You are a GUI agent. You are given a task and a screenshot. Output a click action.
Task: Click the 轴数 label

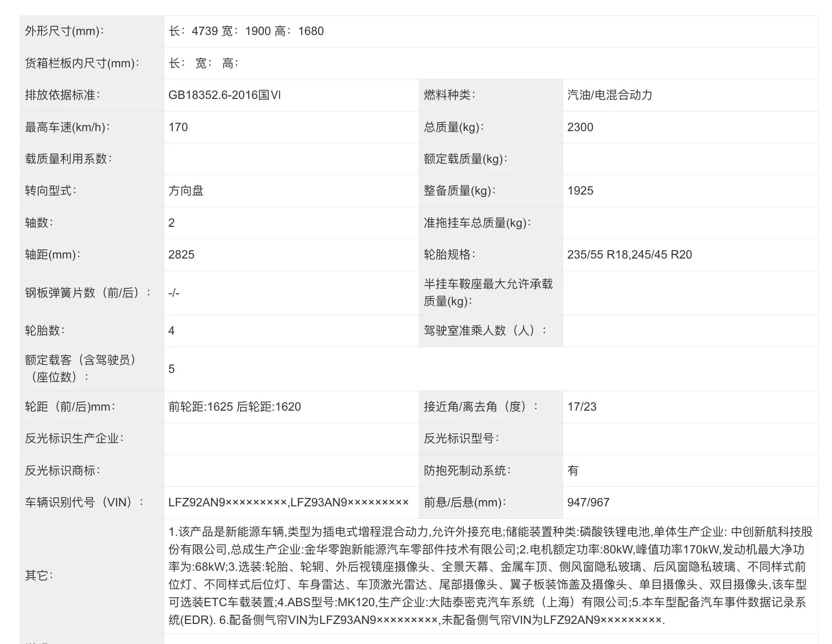click(39, 223)
